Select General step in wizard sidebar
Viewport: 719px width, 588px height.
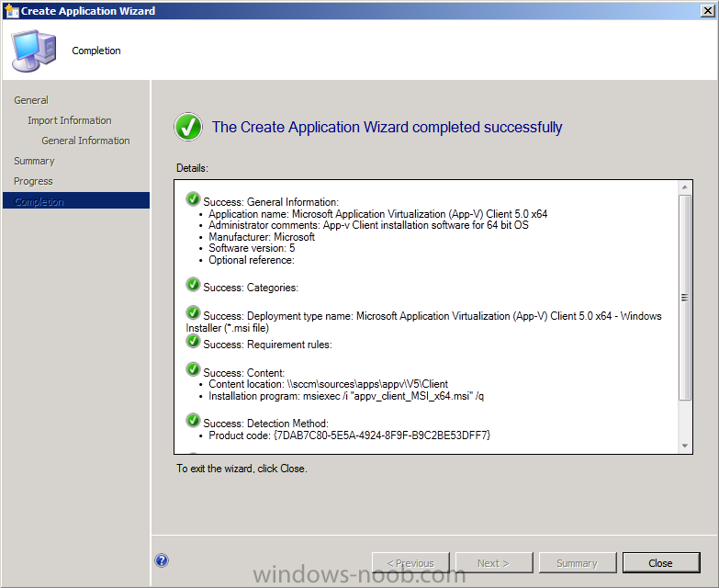coord(30,100)
